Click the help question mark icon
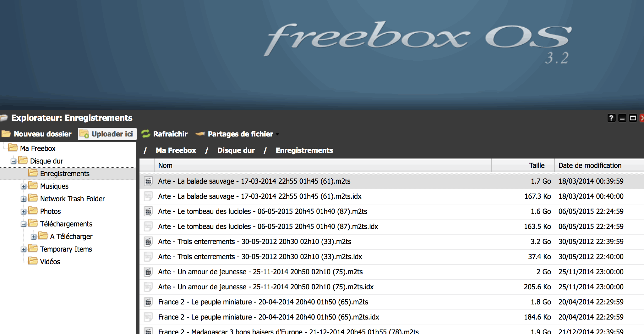Image resolution: width=644 pixels, height=334 pixels. click(x=611, y=118)
